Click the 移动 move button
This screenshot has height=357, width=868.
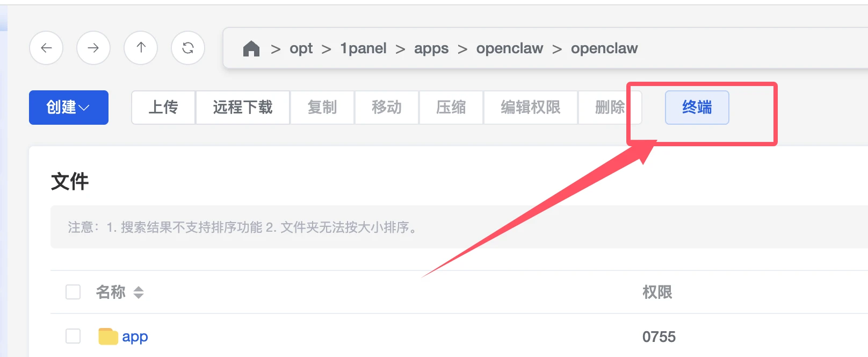387,108
